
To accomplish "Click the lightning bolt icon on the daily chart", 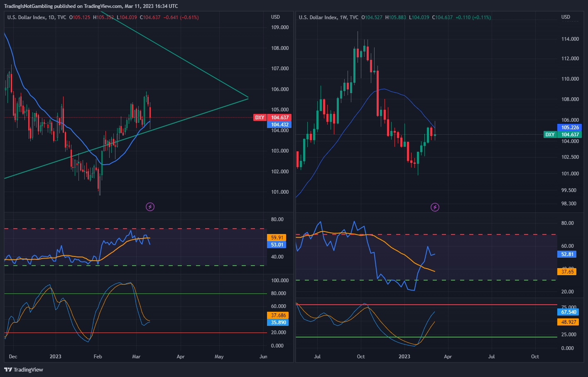I will [150, 207].
